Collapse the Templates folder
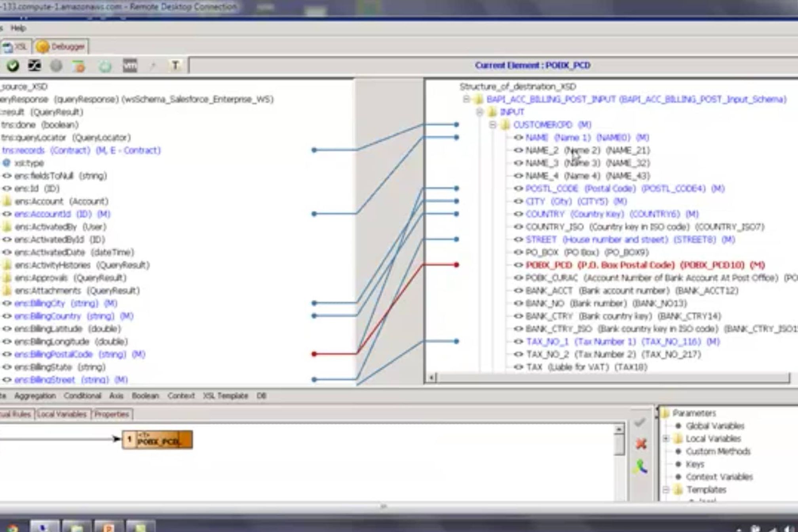 (666, 490)
